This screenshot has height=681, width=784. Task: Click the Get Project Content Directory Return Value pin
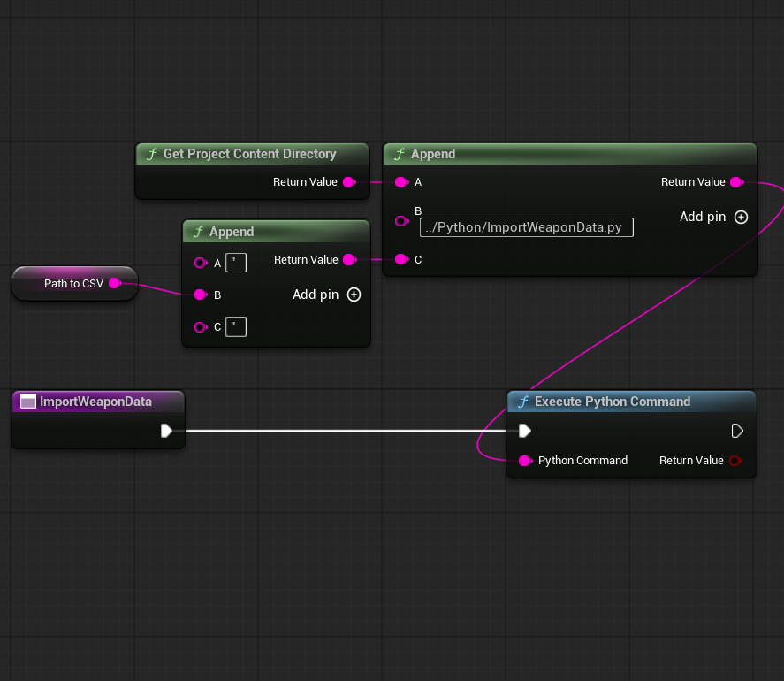[348, 182]
